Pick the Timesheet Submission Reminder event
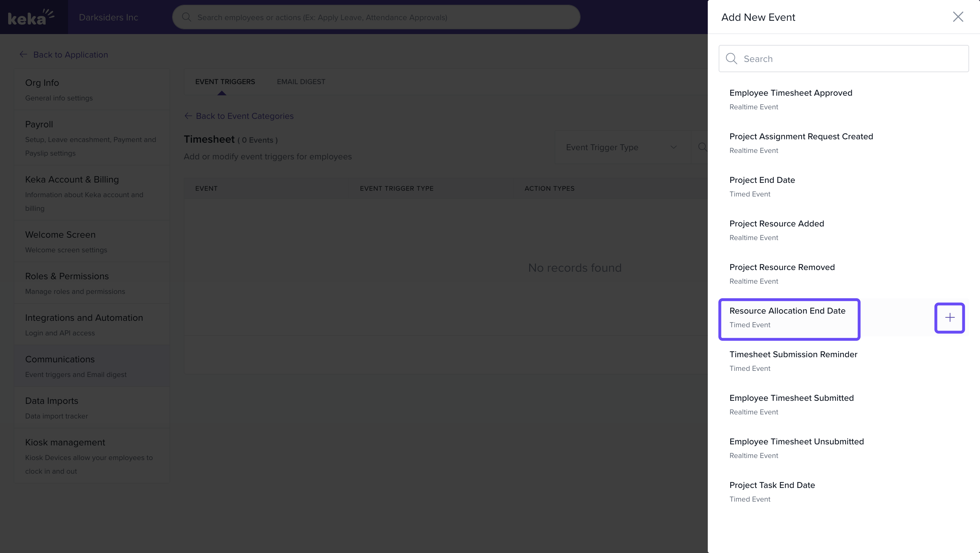Image resolution: width=980 pixels, height=553 pixels. point(793,360)
